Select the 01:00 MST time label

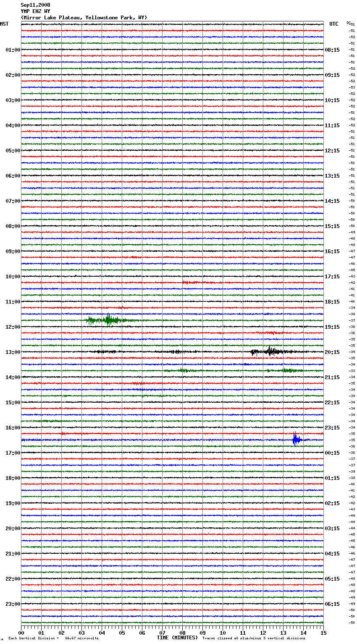pyautogui.click(x=13, y=50)
